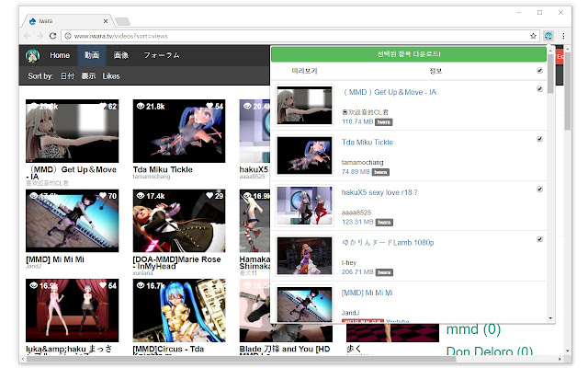Click uploader tamamochang under page video
The image size is (588, 368).
(152, 177)
